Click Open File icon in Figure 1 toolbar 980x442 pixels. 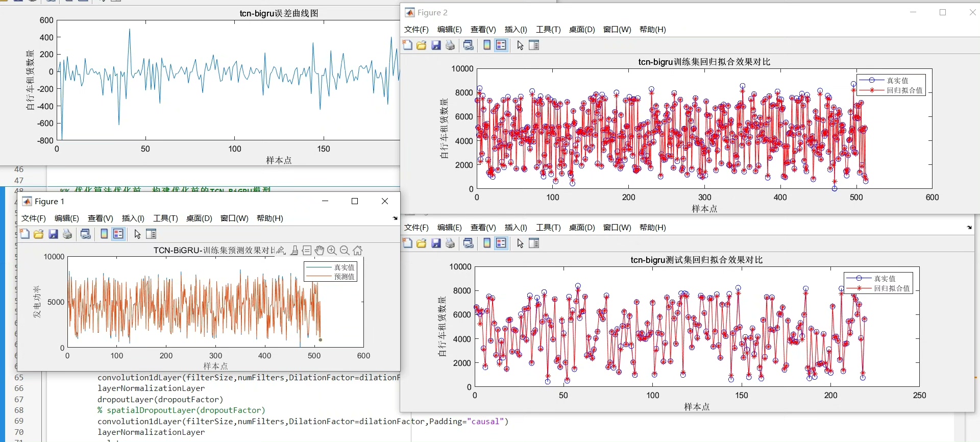coord(38,234)
